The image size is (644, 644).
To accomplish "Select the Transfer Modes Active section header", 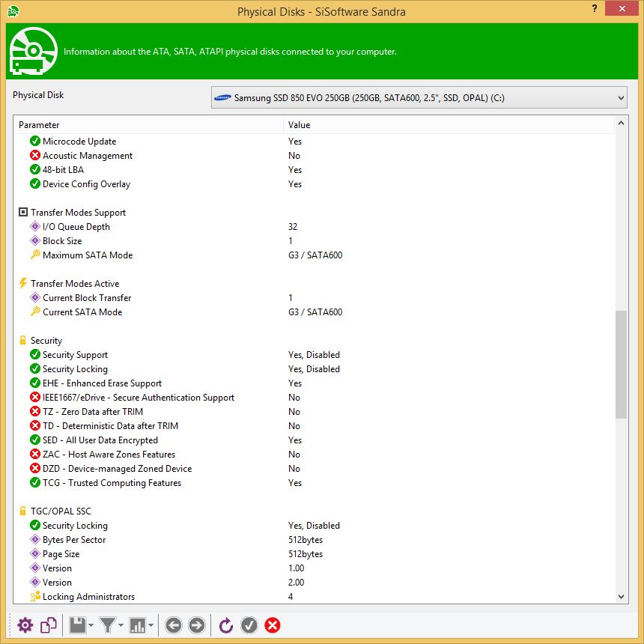I will tap(75, 283).
